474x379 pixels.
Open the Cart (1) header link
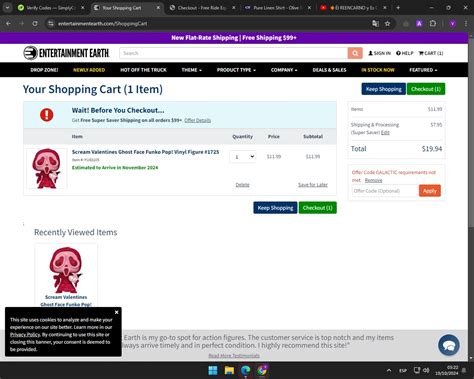pyautogui.click(x=431, y=53)
